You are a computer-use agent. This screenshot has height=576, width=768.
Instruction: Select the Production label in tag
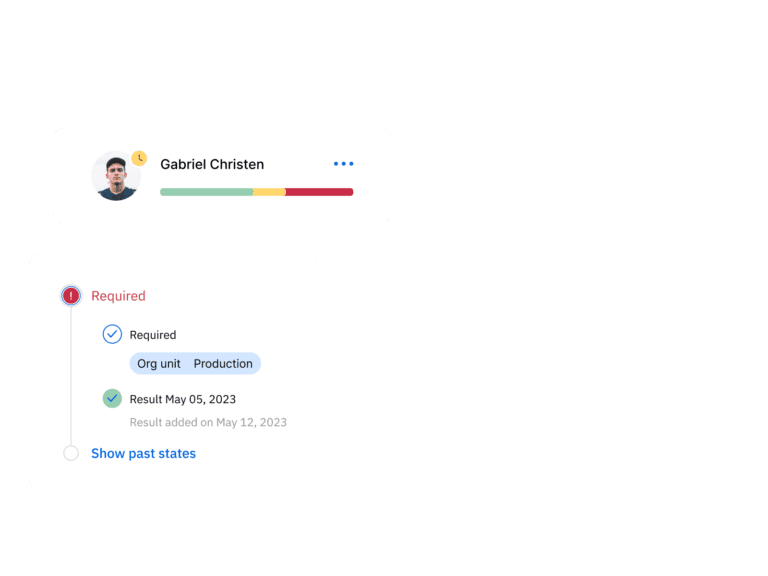coord(223,363)
